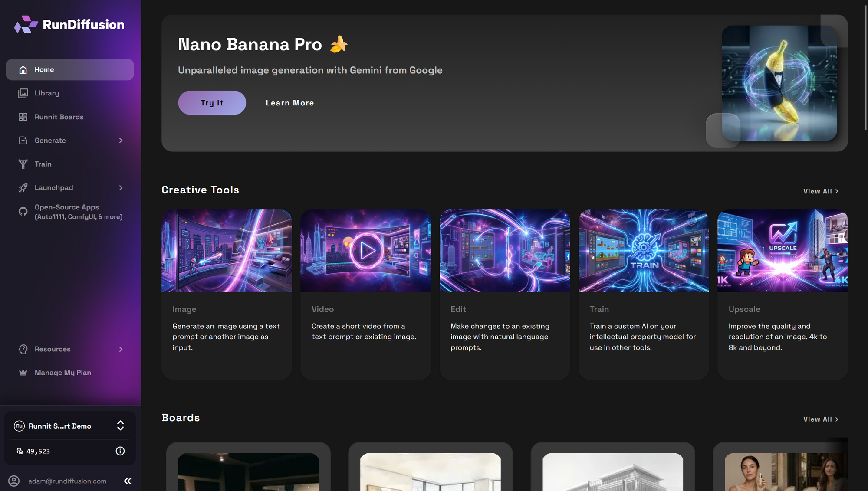
Task: Click the Train weightlifter icon
Action: click(23, 164)
